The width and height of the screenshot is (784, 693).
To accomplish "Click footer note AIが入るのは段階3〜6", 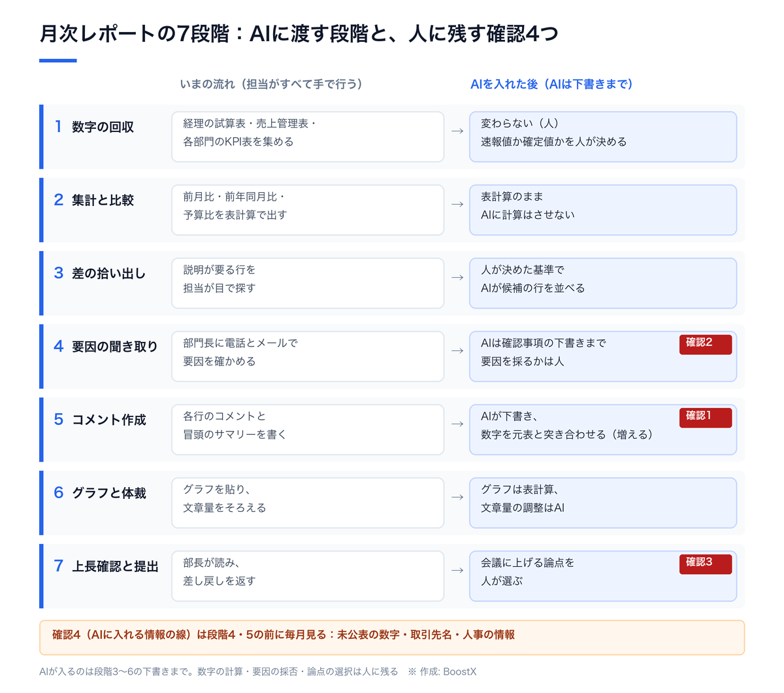I will point(219,671).
